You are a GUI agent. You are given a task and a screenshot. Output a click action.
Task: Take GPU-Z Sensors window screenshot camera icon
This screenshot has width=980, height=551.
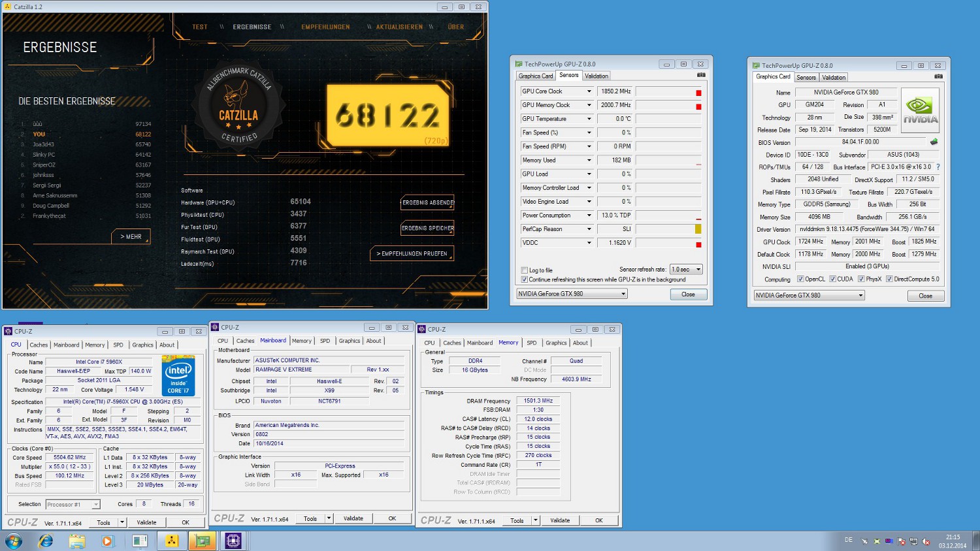click(701, 75)
